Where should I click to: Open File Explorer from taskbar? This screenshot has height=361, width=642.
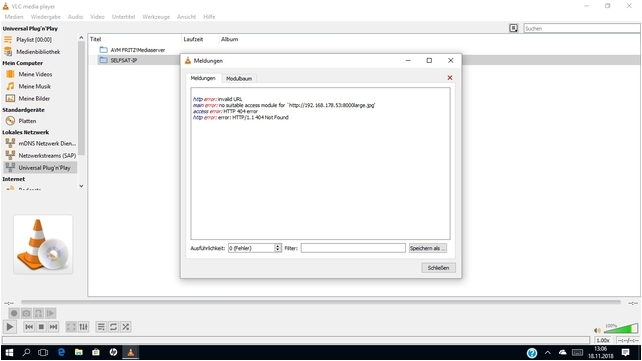[x=79, y=352]
